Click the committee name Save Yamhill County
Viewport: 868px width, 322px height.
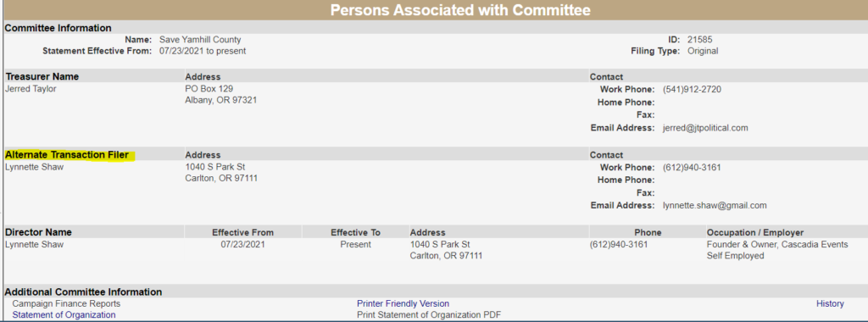200,40
